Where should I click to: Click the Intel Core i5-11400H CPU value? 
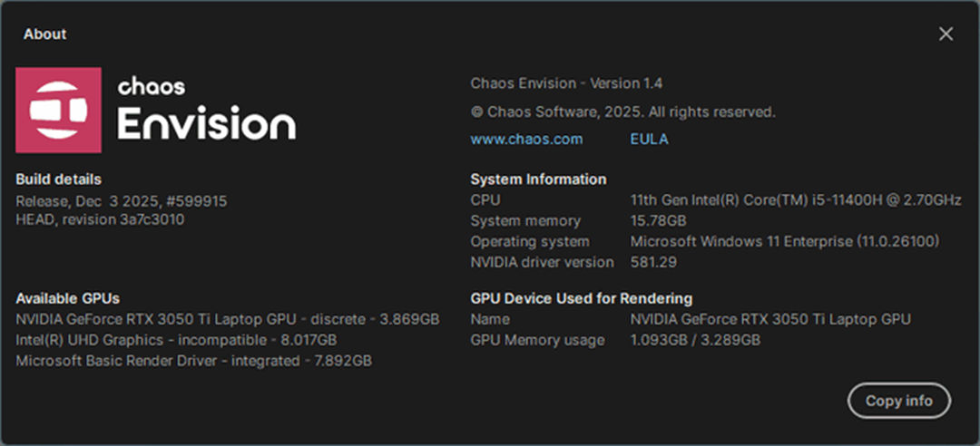coord(795,200)
